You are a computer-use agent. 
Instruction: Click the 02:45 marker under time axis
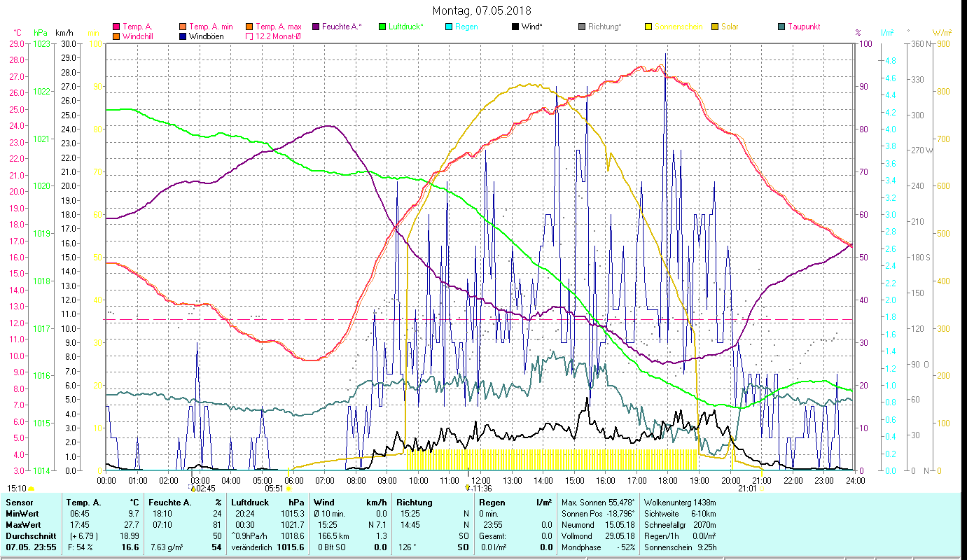point(194,488)
